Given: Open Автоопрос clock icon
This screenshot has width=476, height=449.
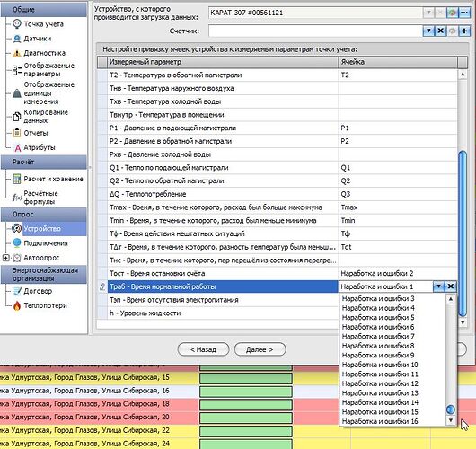Looking at the screenshot, I should [17, 258].
